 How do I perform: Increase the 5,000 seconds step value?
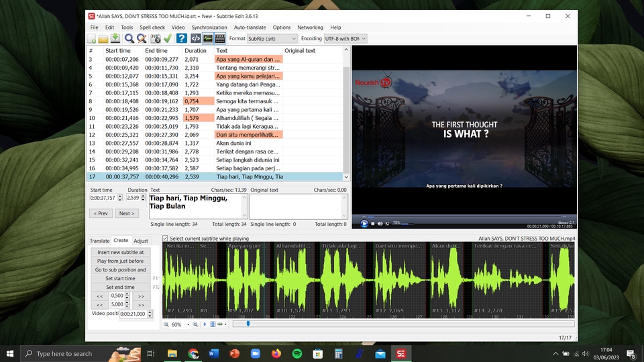pos(127,303)
